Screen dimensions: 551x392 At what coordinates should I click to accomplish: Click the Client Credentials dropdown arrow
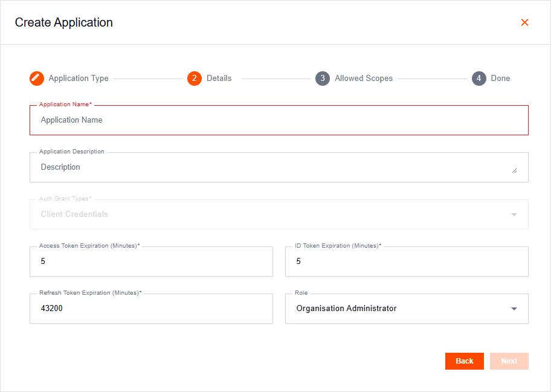click(x=514, y=214)
